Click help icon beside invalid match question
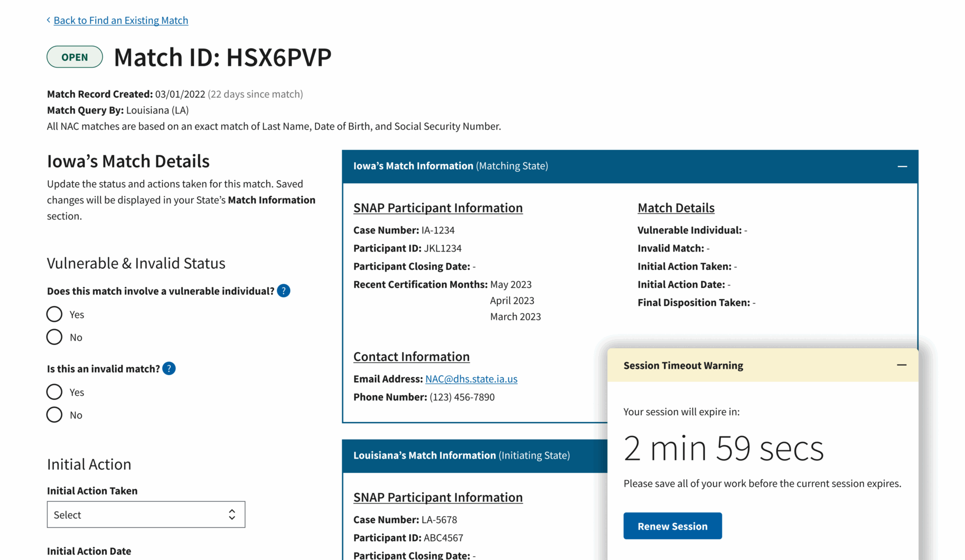Image resolution: width=965 pixels, height=560 pixels. [x=169, y=369]
